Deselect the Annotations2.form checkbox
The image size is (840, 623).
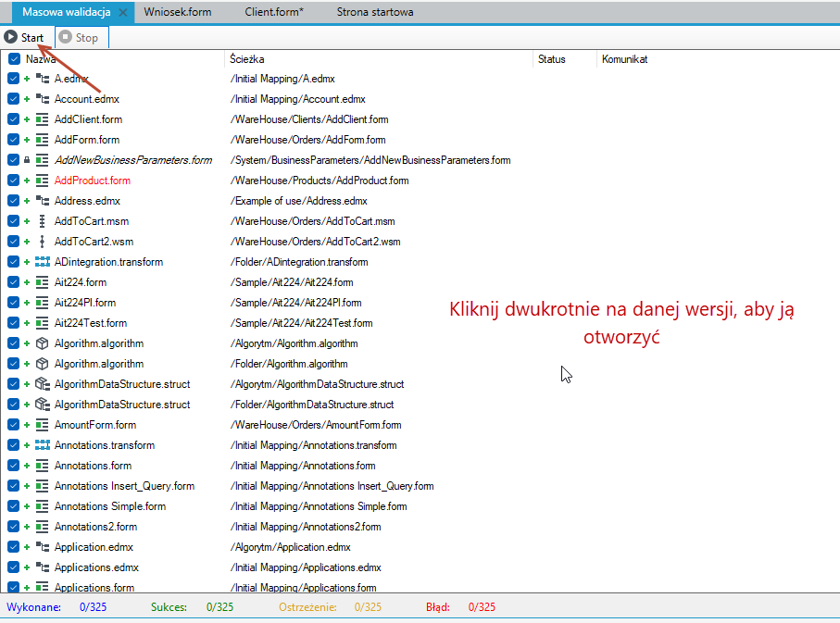14,527
